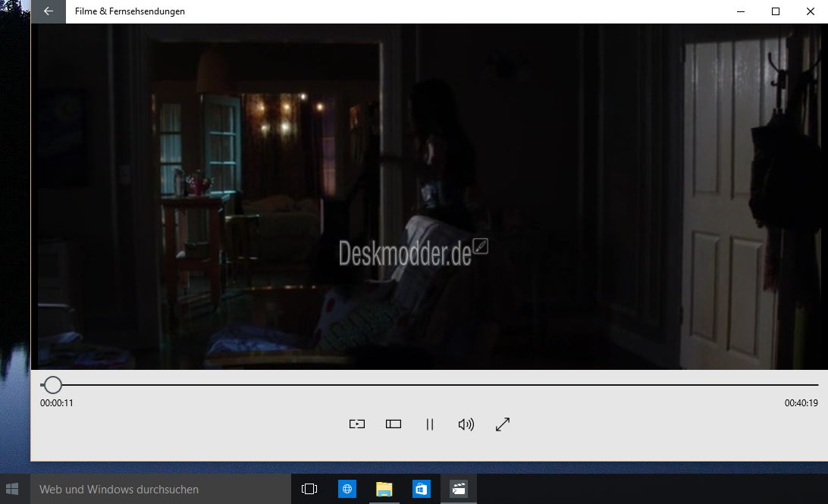Image resolution: width=828 pixels, height=504 pixels.
Task: Go back with the arrow button
Action: 49,11
